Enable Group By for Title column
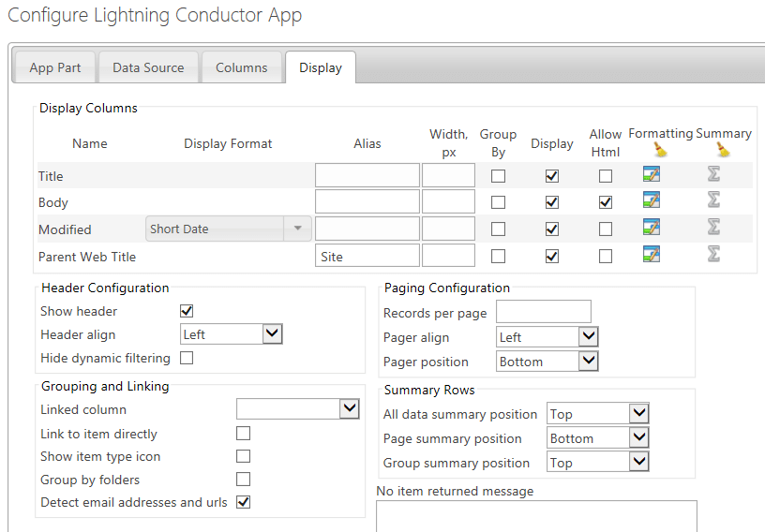Viewport: 765px width, 532px height. [x=498, y=176]
